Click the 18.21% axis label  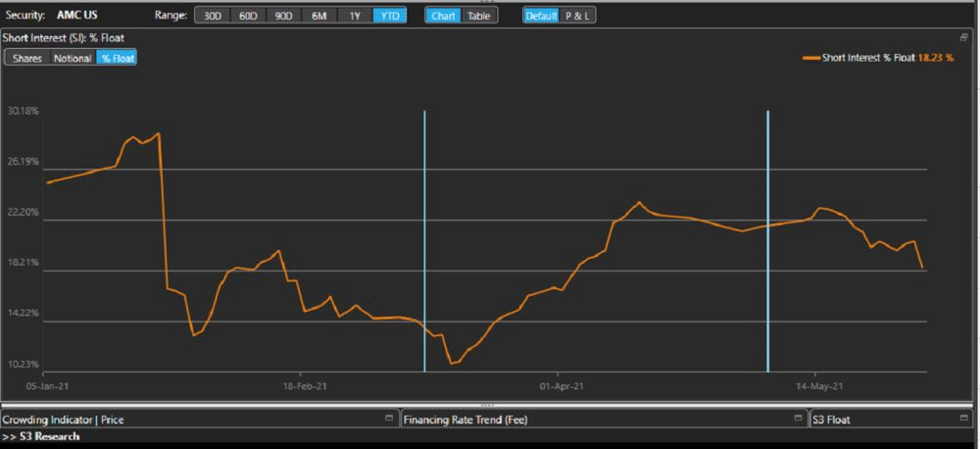coord(24,263)
